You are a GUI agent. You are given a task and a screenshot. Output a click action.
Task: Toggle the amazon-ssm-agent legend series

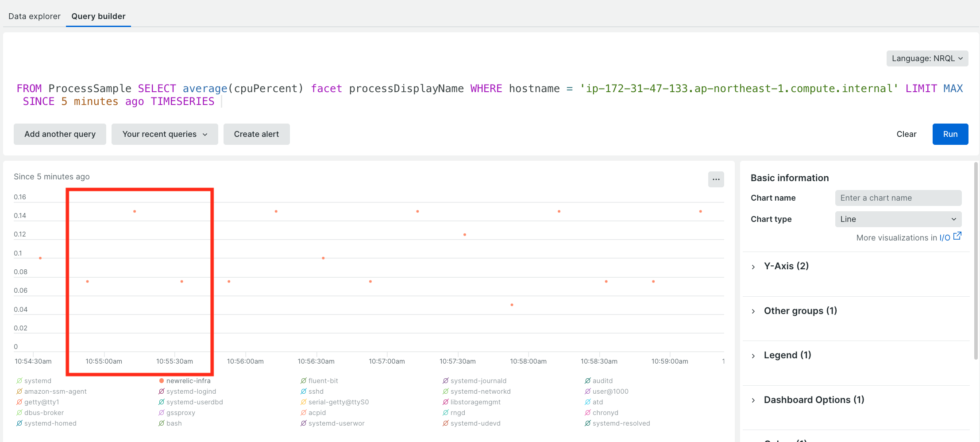[x=52, y=392]
